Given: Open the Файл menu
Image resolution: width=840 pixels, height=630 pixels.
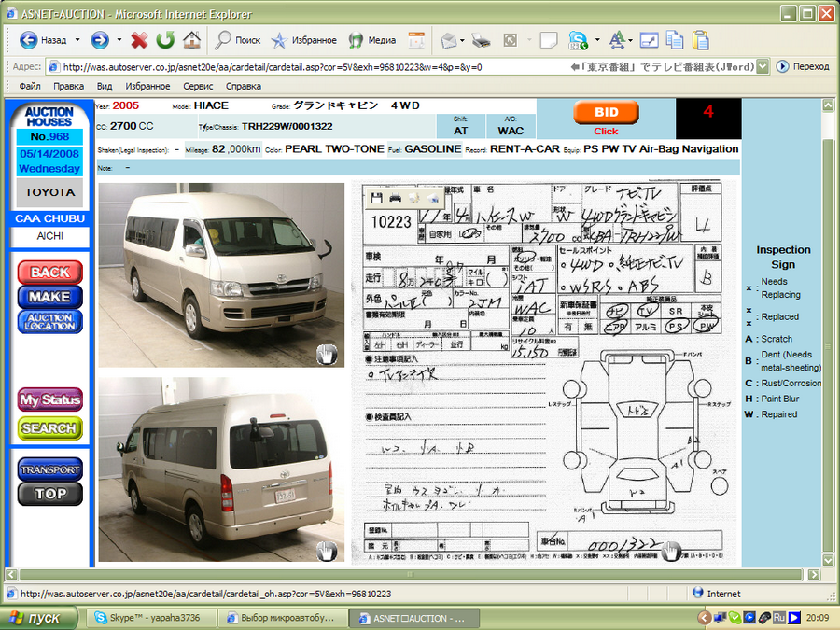Looking at the screenshot, I should [29, 86].
